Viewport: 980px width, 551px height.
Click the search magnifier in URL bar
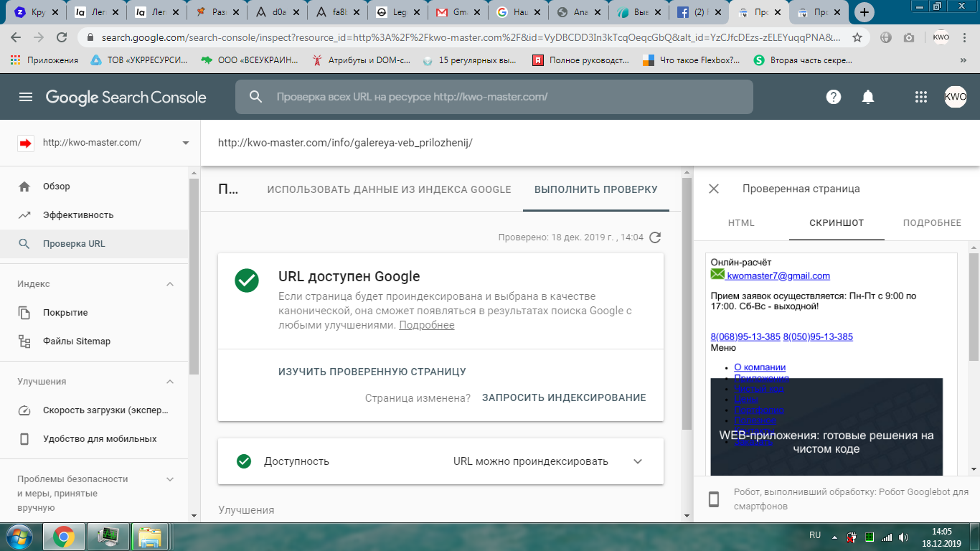tap(256, 97)
